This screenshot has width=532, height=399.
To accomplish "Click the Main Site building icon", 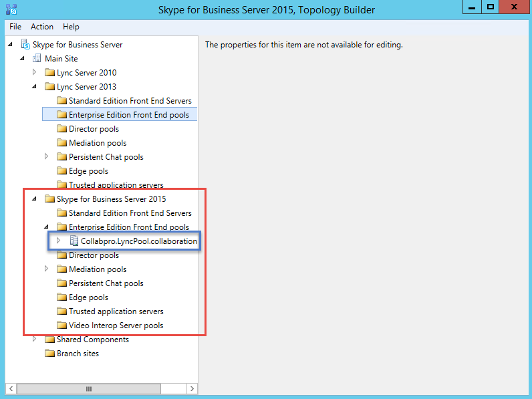I will [x=37, y=58].
